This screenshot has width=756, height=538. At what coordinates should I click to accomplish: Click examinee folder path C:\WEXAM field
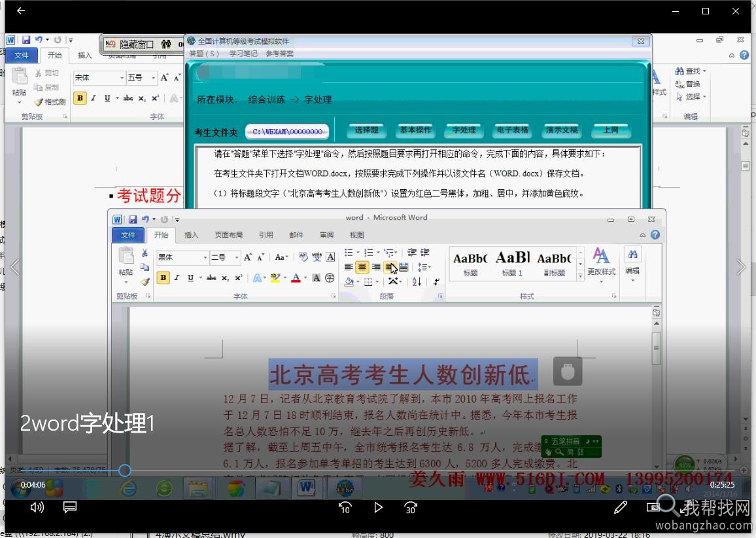[x=287, y=132]
